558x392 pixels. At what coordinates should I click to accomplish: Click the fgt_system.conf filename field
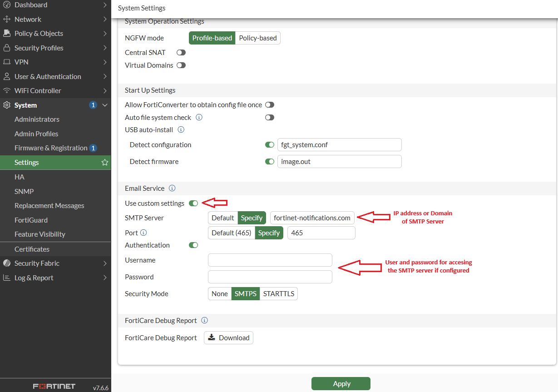tap(340, 145)
